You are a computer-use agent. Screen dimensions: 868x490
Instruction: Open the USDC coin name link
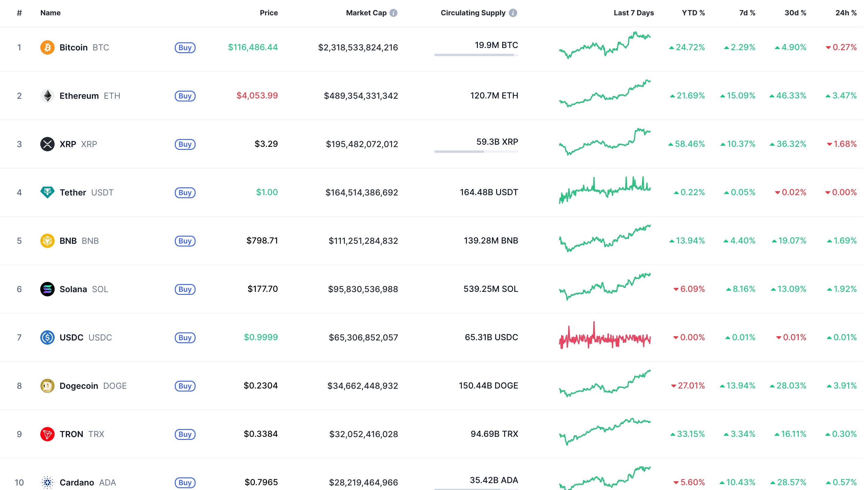point(71,337)
